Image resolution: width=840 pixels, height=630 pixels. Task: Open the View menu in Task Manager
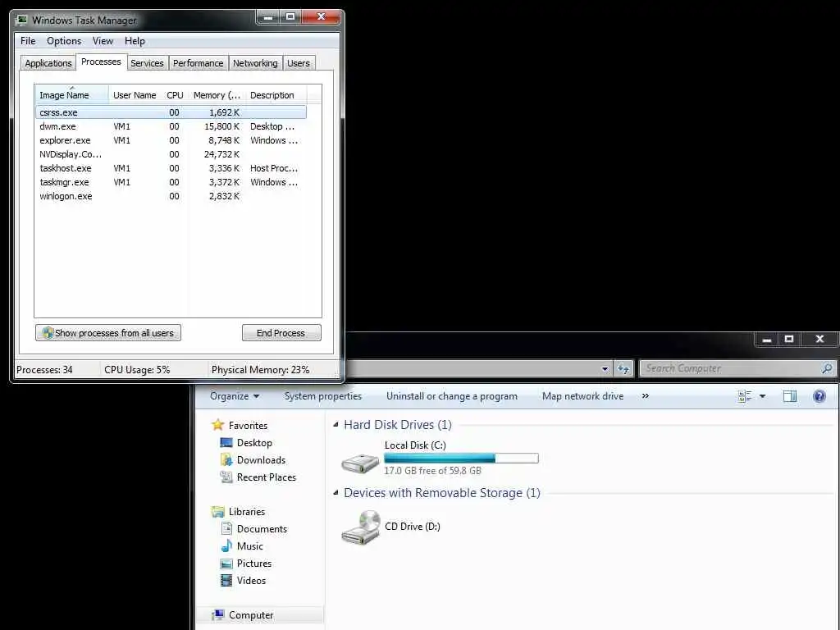pos(103,41)
